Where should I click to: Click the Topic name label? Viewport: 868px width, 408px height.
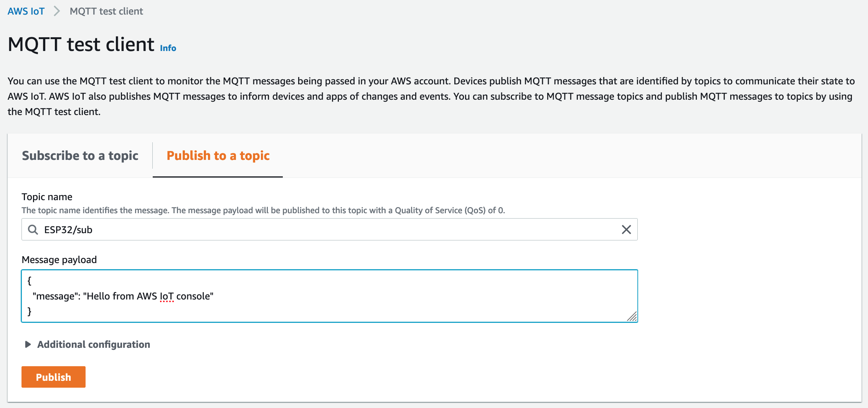pos(47,197)
